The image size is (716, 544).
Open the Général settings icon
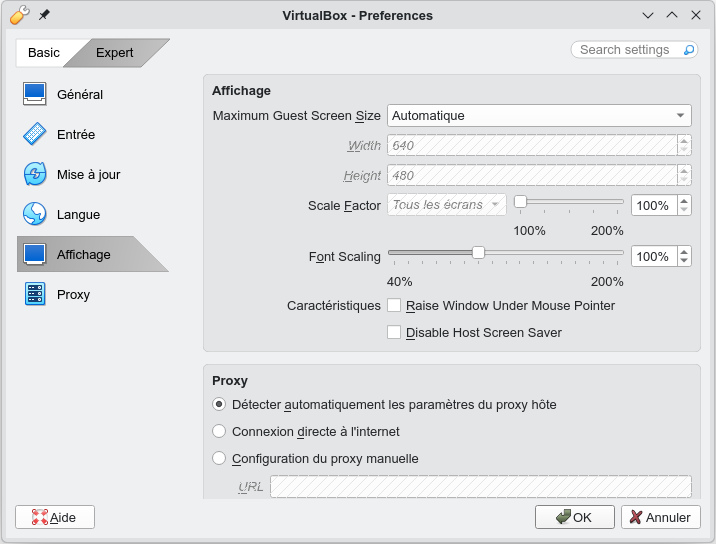click(35, 94)
